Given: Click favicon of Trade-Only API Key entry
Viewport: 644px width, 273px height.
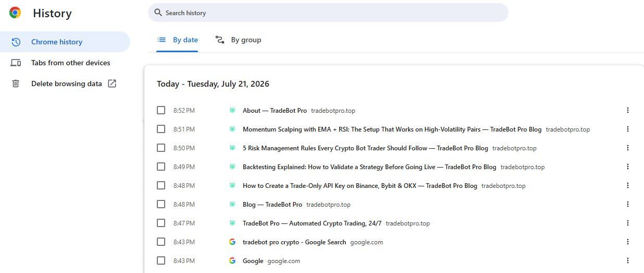Looking at the screenshot, I should pyautogui.click(x=232, y=185).
